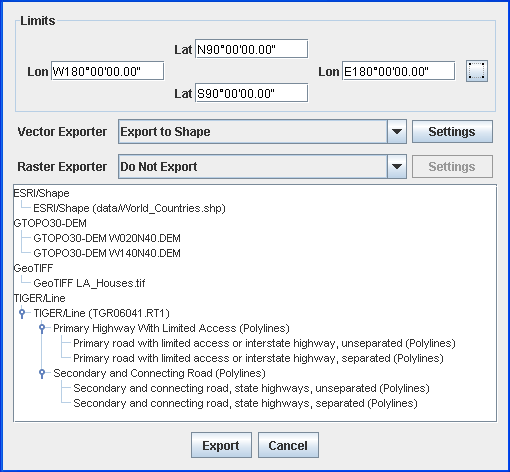The width and height of the screenshot is (510, 472).
Task: Collapse the TIGER/Line (TGR06041.RT1) node handle
Action: [22, 313]
